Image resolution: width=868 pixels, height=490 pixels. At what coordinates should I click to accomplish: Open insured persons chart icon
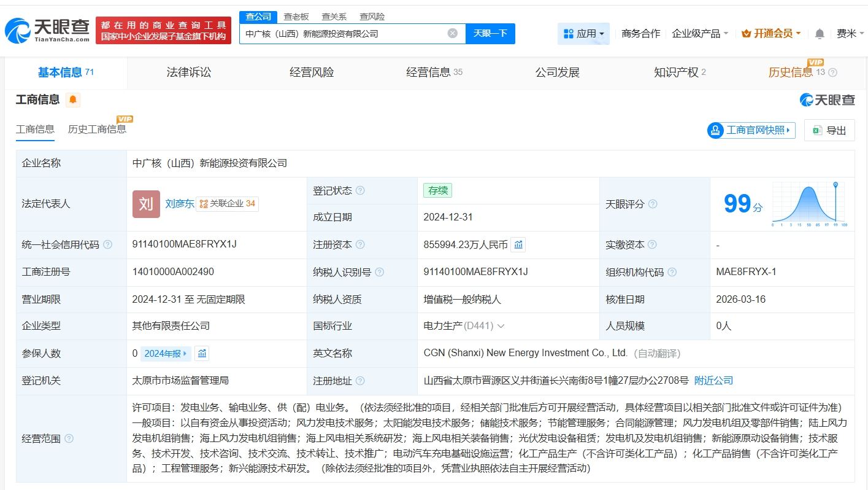tap(202, 353)
